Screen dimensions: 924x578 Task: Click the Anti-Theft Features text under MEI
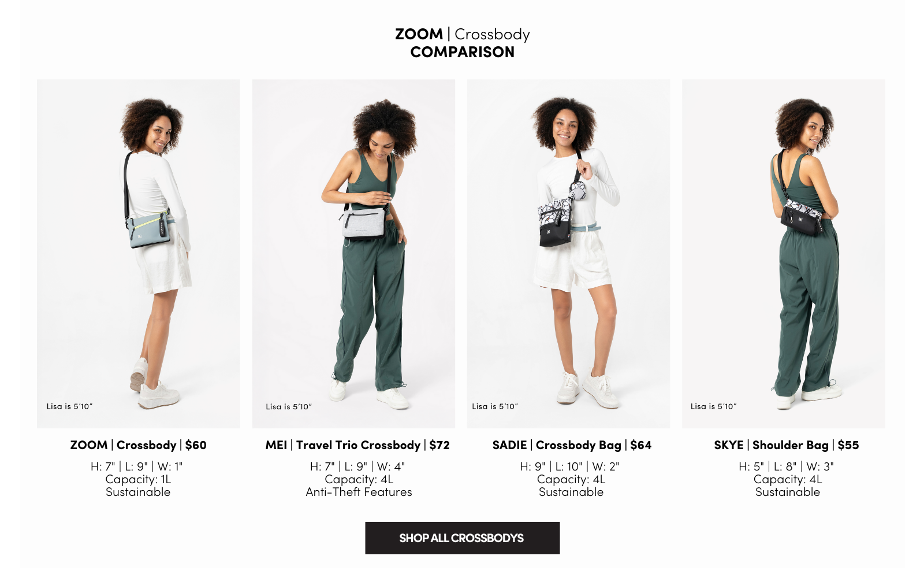point(359,492)
